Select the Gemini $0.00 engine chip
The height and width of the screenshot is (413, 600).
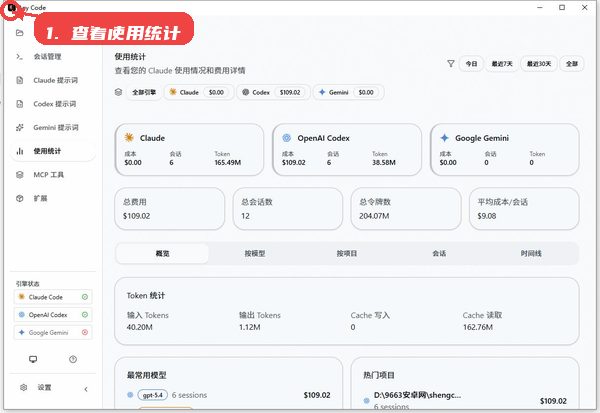(x=348, y=92)
